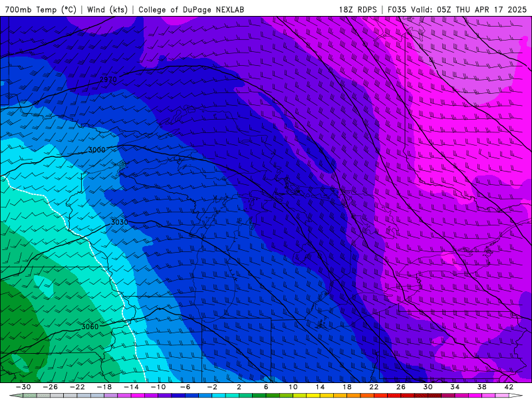Click the "Wind (kts)" header label

click(108, 9)
